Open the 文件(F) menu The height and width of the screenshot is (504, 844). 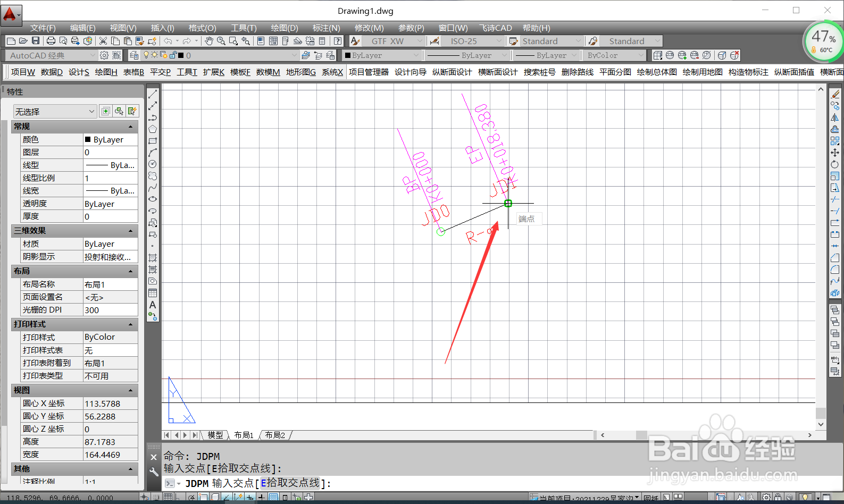[43, 28]
